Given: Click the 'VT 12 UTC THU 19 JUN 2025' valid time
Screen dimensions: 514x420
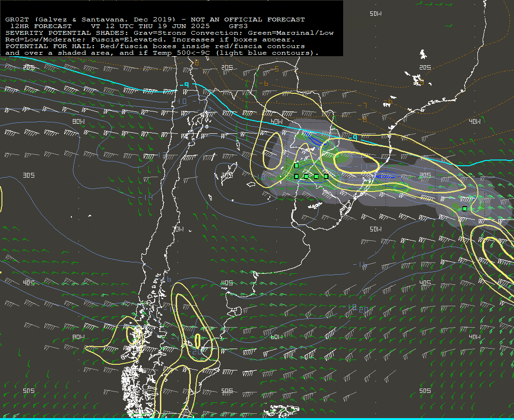Looking at the screenshot, I should pyautogui.click(x=150, y=26).
